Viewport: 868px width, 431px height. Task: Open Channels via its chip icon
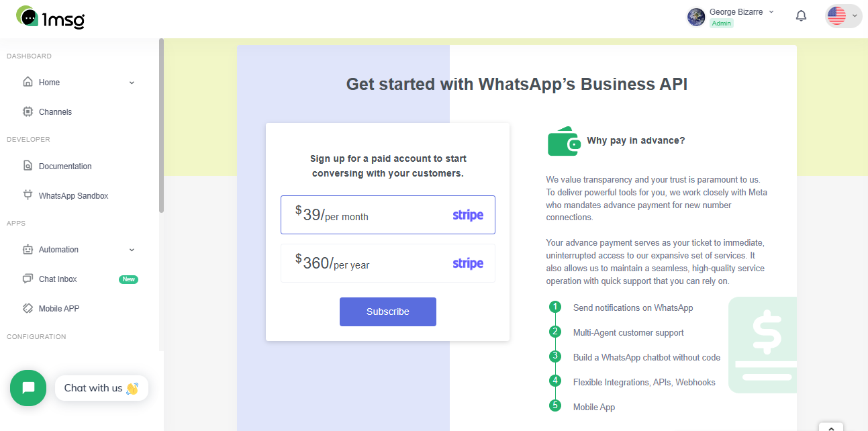click(28, 111)
